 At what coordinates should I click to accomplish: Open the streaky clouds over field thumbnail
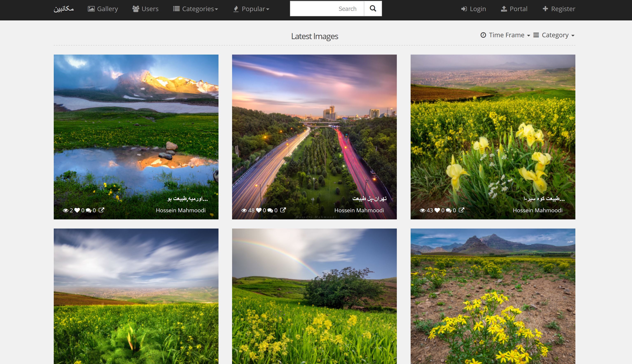tap(136, 296)
